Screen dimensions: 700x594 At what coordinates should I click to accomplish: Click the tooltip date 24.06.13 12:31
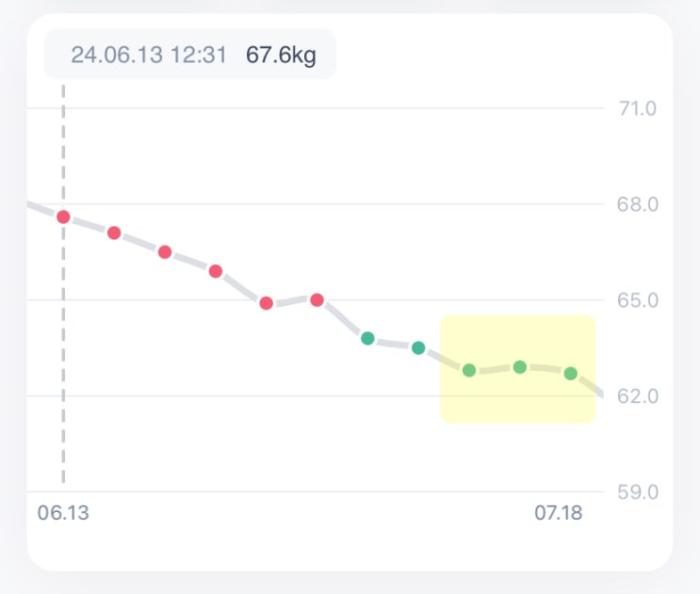149,55
